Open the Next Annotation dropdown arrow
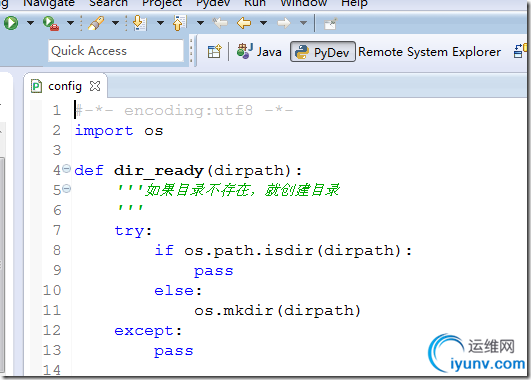 pos(160,23)
